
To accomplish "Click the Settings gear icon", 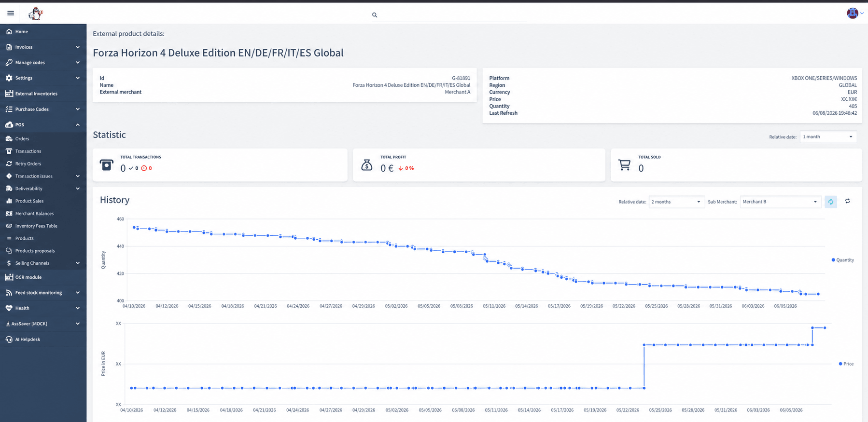I will click(x=9, y=78).
